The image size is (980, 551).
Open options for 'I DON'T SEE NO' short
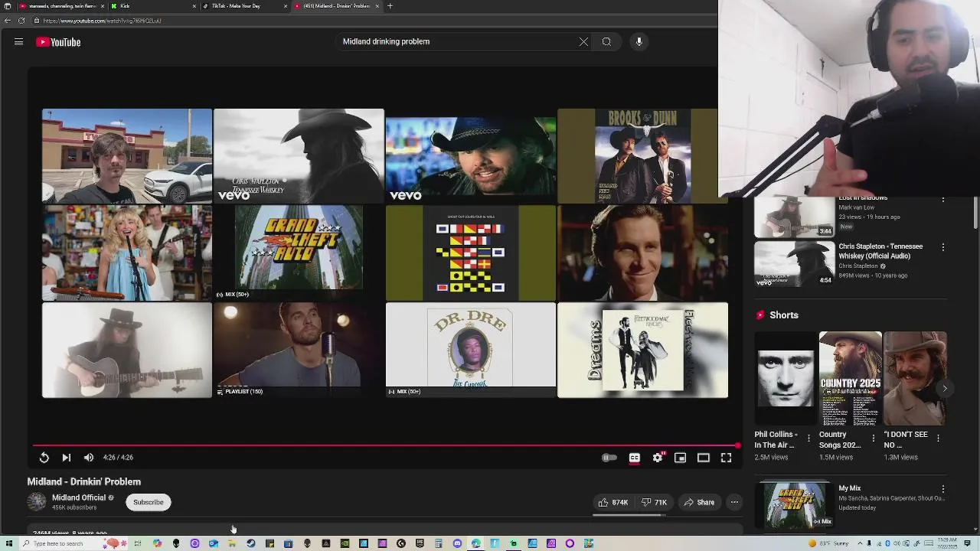click(939, 438)
